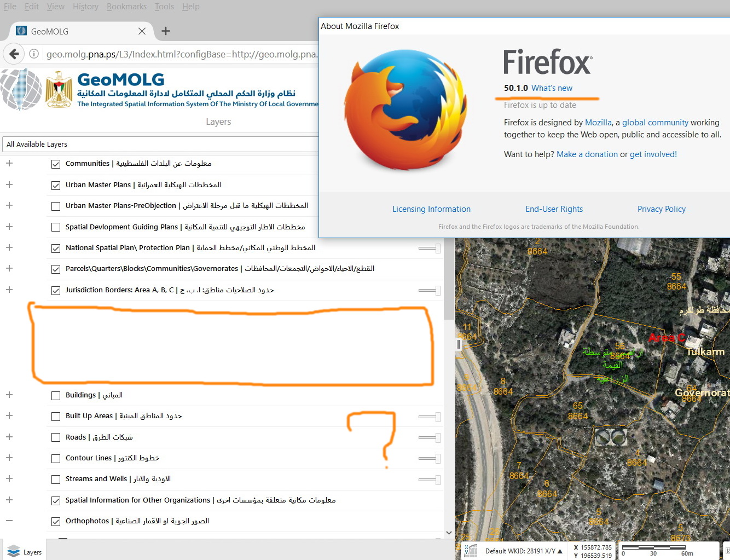730x560 pixels.
Task: Enable the Buildings layer checkbox
Action: [56, 395]
